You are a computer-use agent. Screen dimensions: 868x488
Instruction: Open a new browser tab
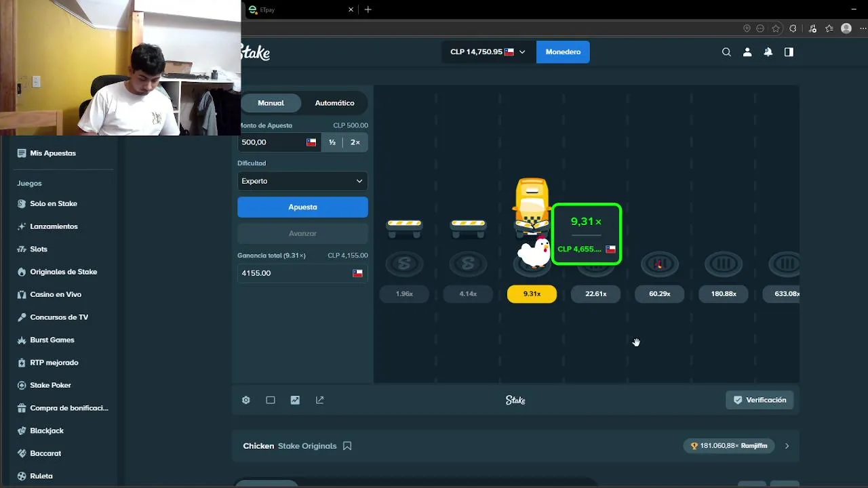(x=368, y=9)
